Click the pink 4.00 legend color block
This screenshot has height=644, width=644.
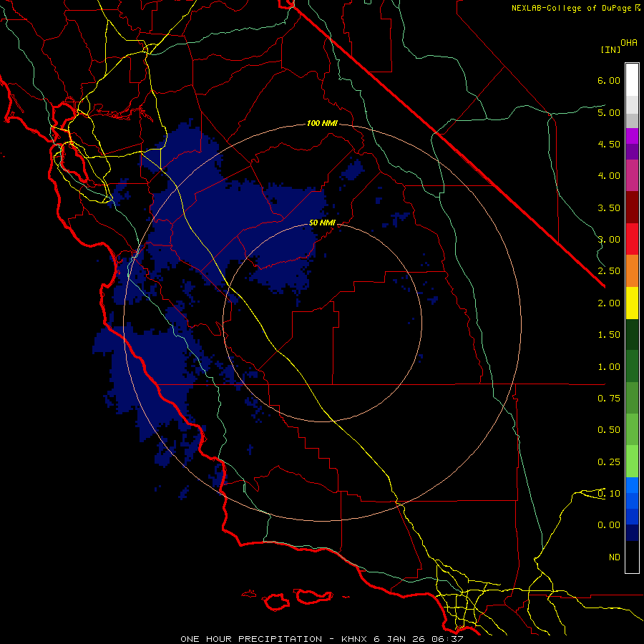point(632,175)
